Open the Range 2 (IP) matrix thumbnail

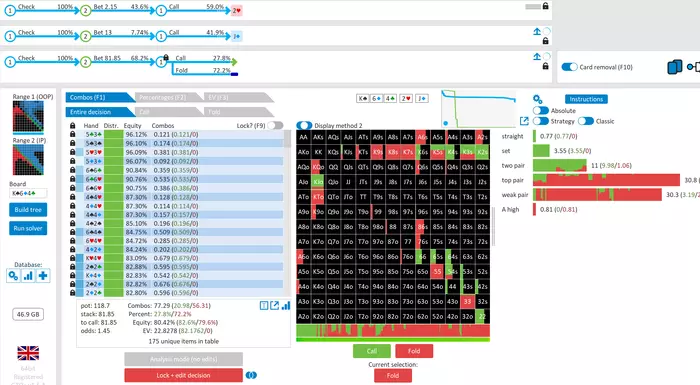[28, 159]
